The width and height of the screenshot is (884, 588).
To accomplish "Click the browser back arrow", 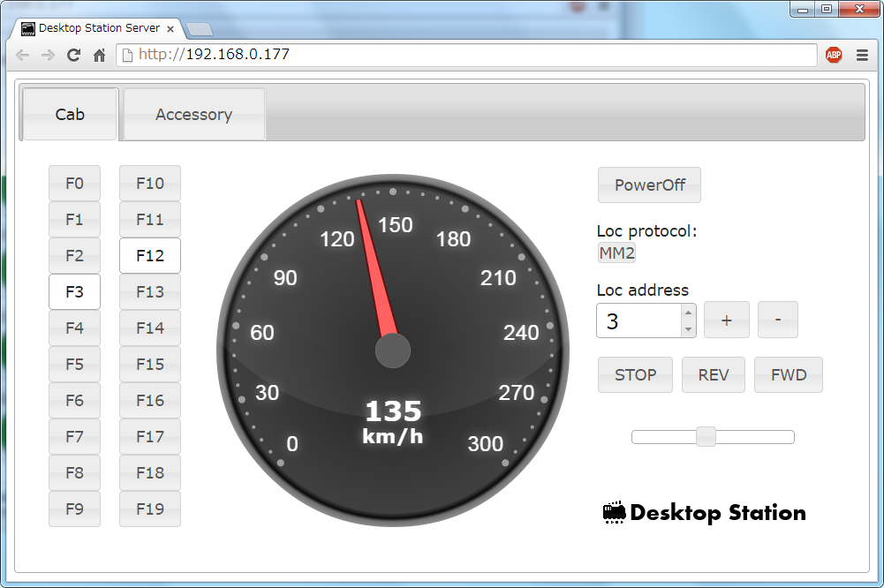I will tap(23, 55).
